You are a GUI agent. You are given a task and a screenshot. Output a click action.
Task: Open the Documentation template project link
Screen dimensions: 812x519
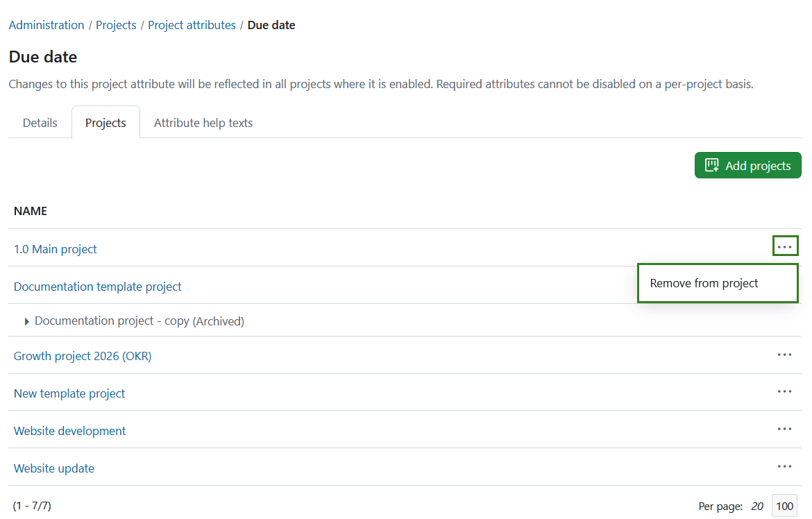pos(97,286)
